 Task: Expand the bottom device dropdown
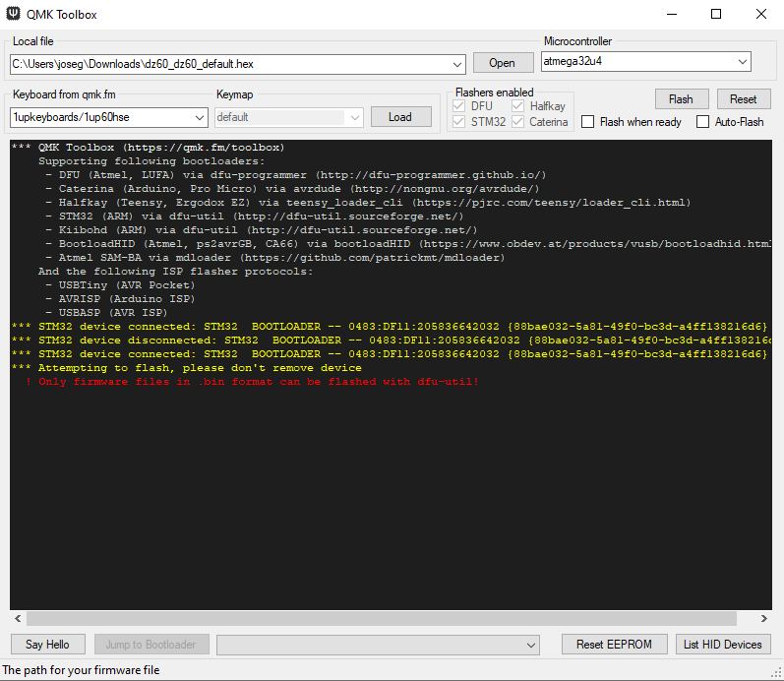(x=531, y=645)
